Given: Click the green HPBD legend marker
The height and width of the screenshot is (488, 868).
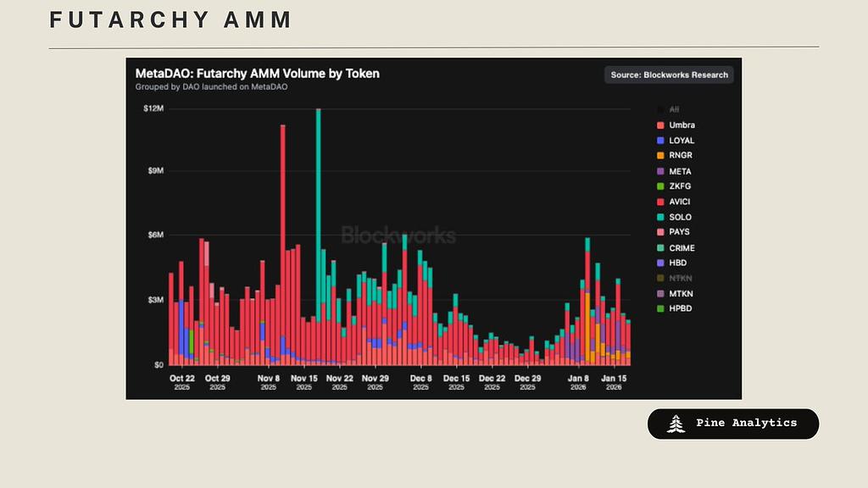Looking at the screenshot, I should [659, 308].
